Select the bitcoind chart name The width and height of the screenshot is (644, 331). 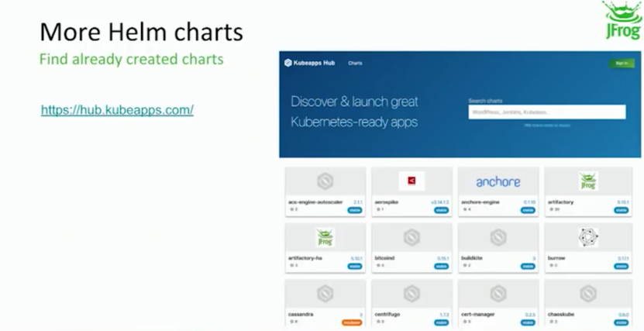[385, 258]
